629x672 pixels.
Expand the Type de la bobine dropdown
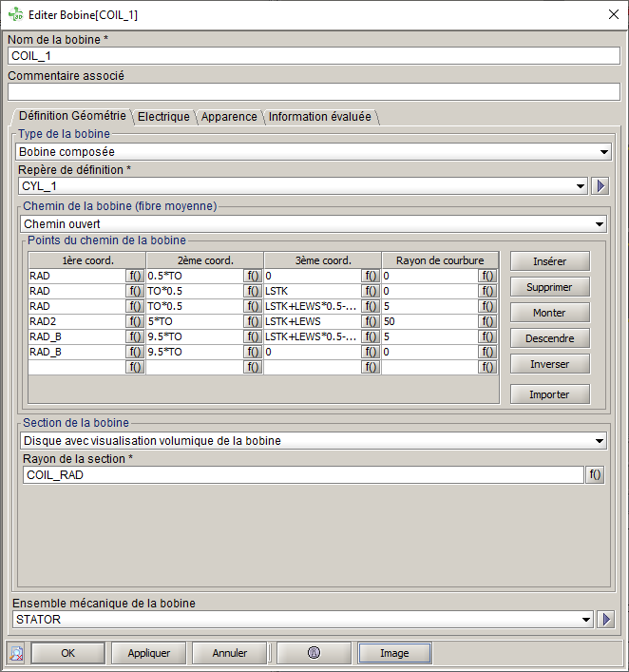click(x=604, y=151)
